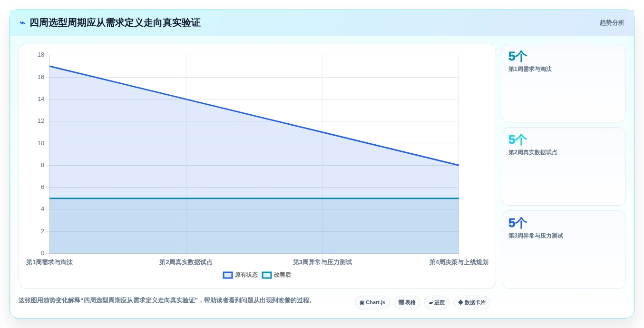The image size is (644, 328).
Task: Click the 改善后 legend label
Action: (x=283, y=275)
